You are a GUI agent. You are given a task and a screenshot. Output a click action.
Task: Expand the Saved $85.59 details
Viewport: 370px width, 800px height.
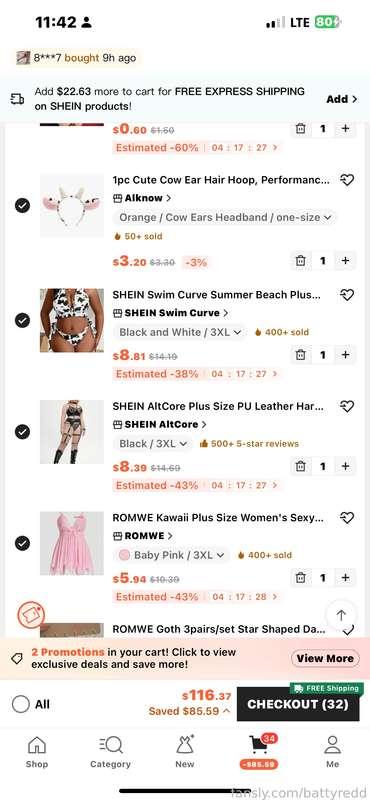coord(189,711)
